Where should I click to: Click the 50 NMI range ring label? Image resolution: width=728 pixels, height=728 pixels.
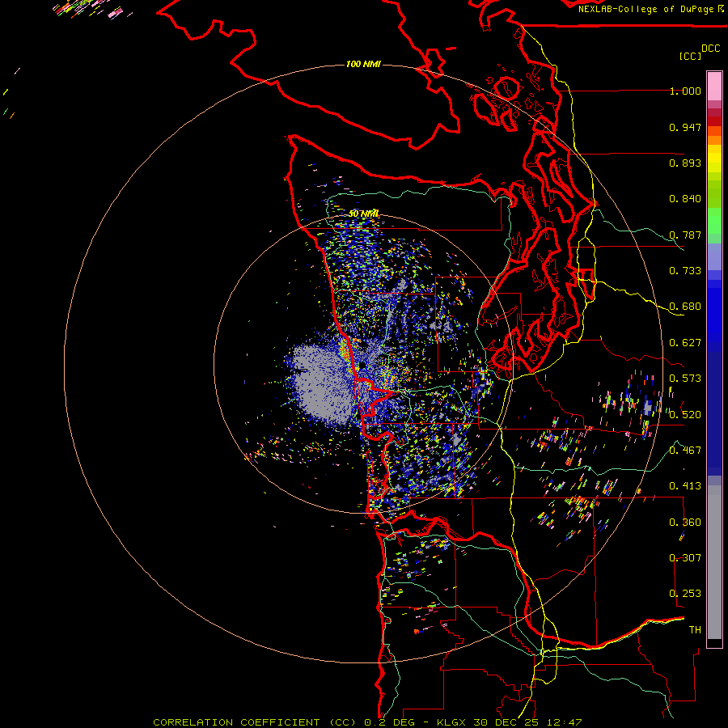(x=364, y=214)
